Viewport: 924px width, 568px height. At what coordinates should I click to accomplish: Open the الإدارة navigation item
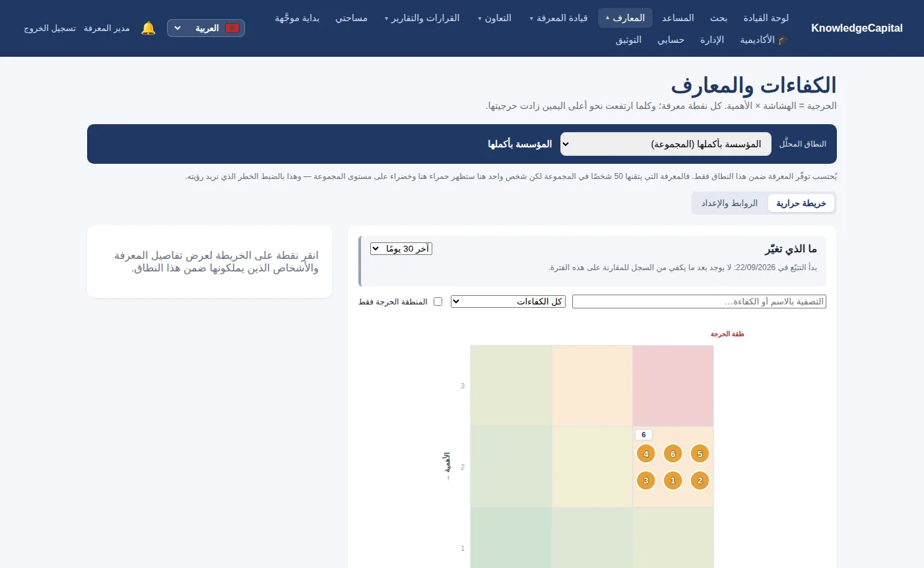[711, 40]
